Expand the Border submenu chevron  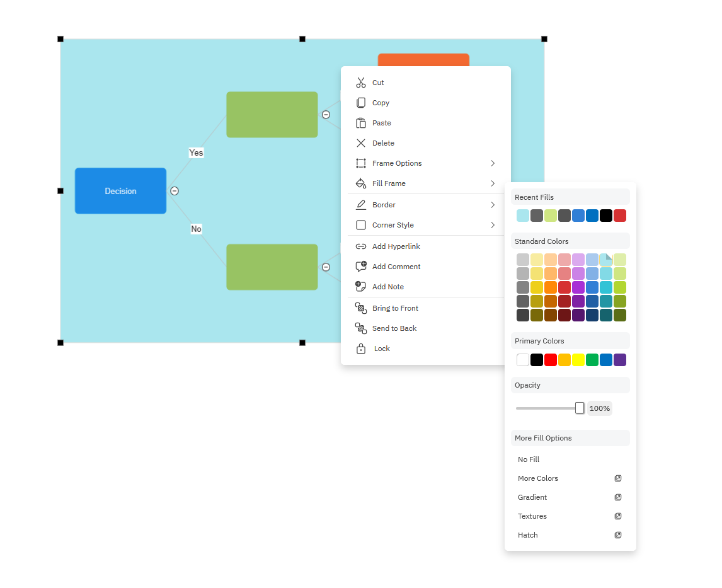(493, 205)
